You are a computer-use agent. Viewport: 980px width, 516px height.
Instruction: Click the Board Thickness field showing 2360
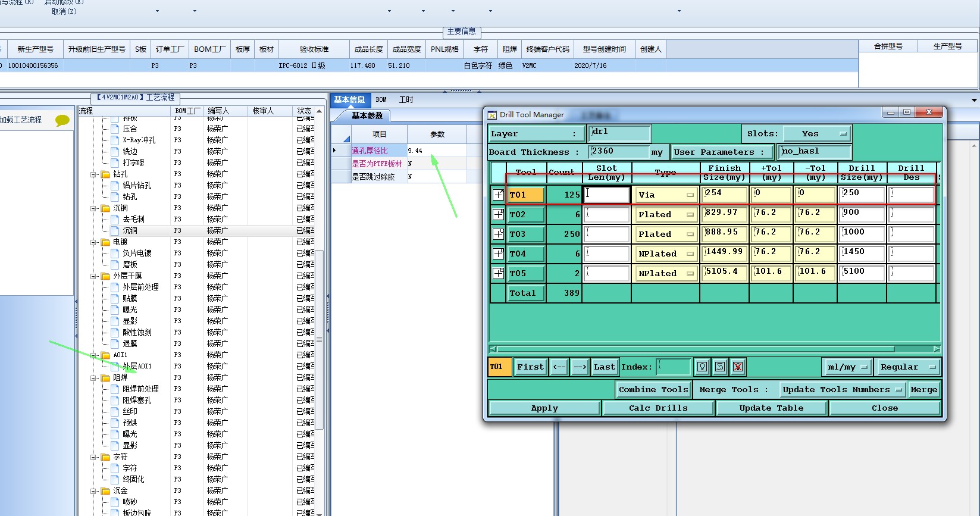coord(619,152)
